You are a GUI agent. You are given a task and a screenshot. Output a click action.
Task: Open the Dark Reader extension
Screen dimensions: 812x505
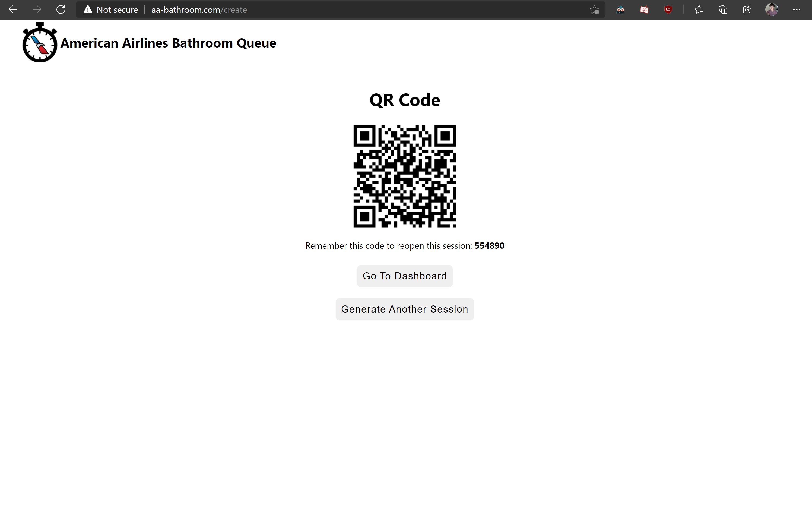click(x=620, y=10)
